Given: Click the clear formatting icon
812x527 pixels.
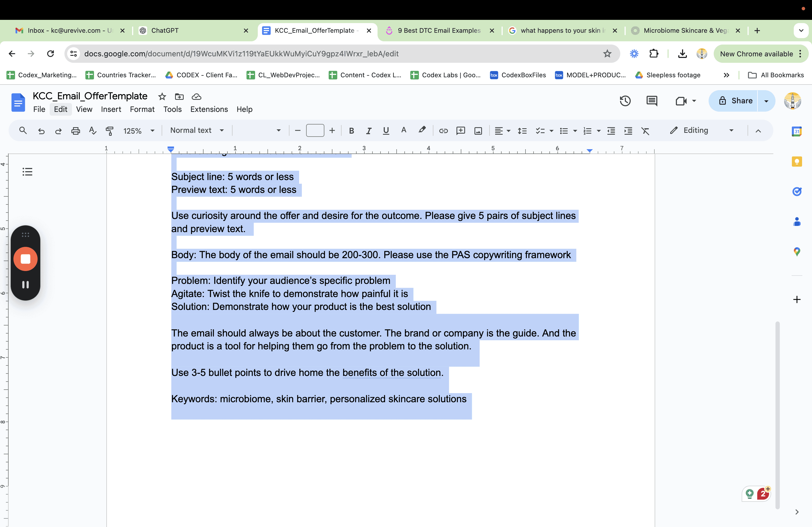Looking at the screenshot, I should tap(645, 131).
